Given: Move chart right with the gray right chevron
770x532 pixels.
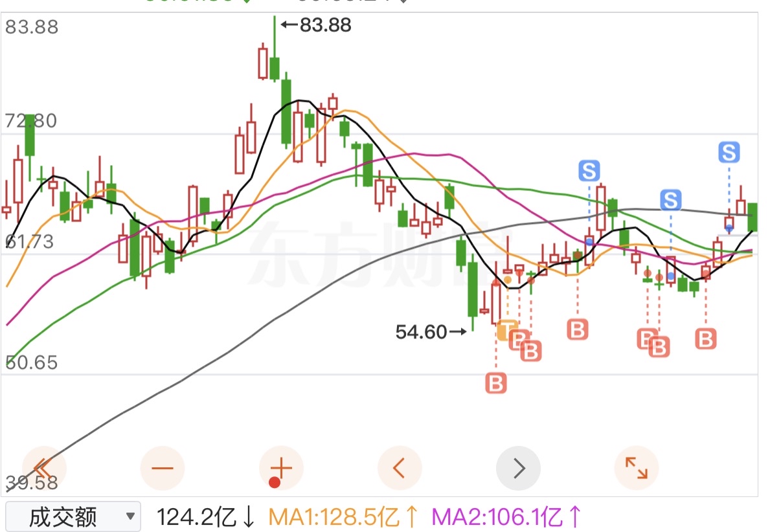Looking at the screenshot, I should (x=519, y=468).
